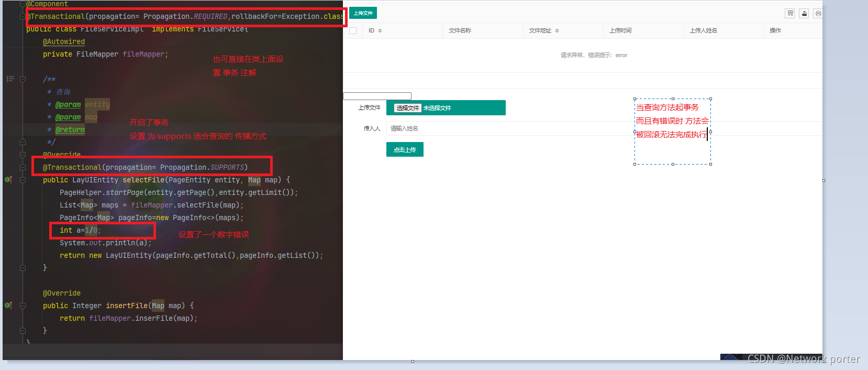Click the 操作 column header
Image resolution: width=868 pixels, height=370 pixels.
pyautogui.click(x=775, y=31)
